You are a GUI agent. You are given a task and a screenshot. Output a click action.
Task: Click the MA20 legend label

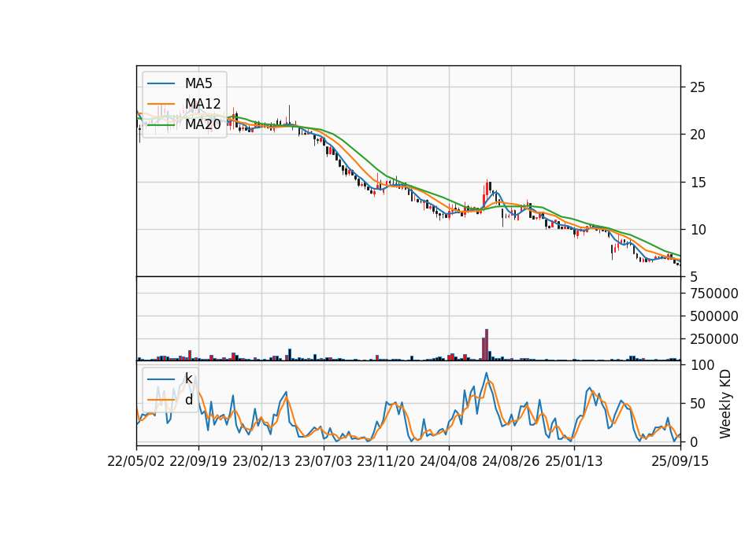pos(202,124)
